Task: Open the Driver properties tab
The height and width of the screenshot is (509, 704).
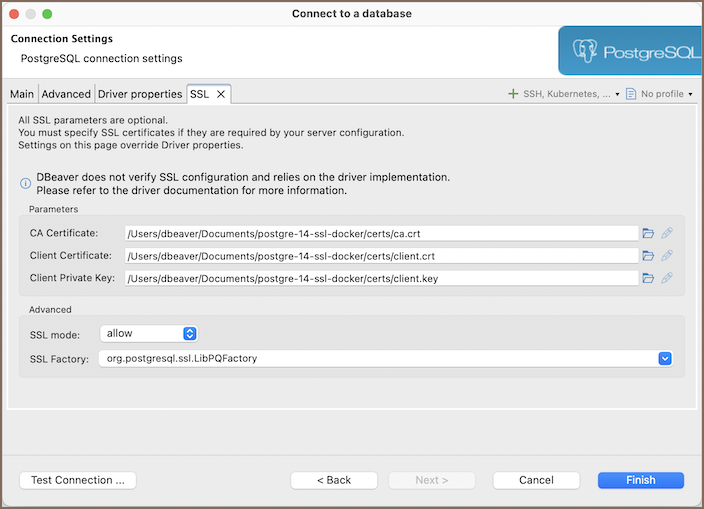Action: [140, 94]
